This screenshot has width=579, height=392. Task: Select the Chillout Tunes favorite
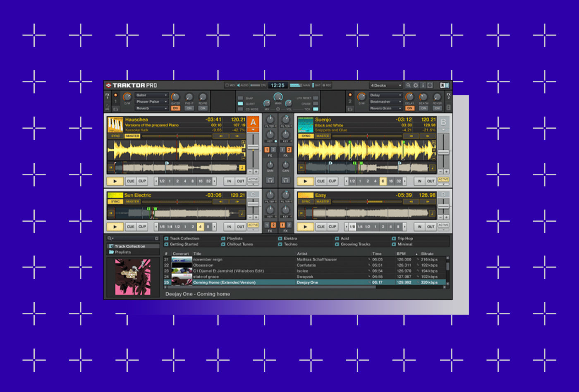240,244
